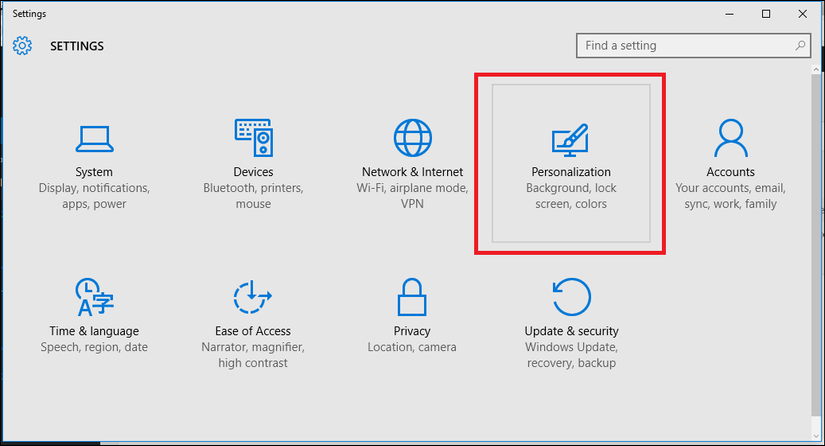
Task: Open Network & Internet globe icon
Action: click(412, 137)
